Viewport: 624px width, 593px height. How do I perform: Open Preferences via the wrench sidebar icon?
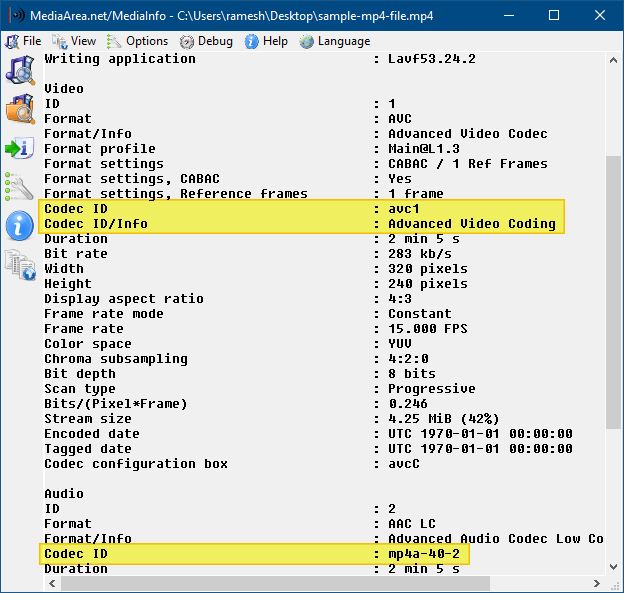click(x=19, y=187)
